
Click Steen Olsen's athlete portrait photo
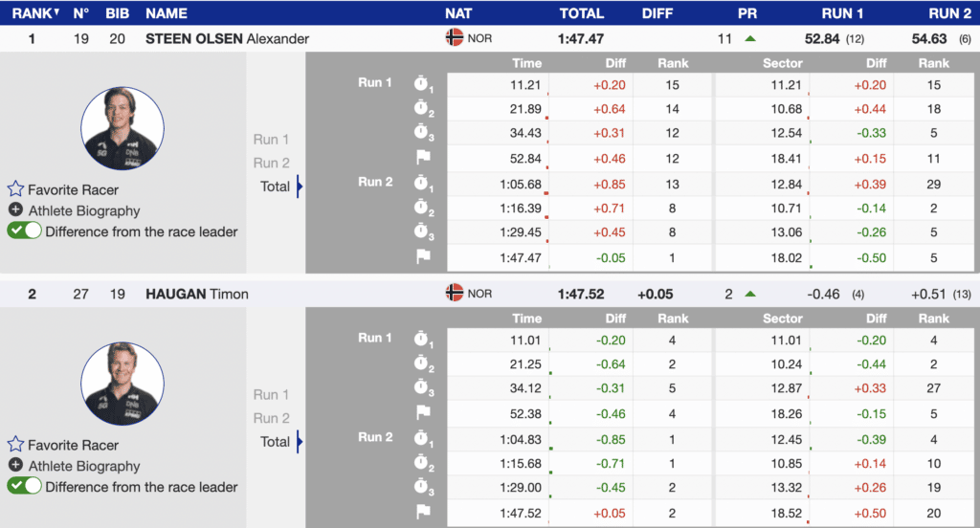(x=122, y=128)
